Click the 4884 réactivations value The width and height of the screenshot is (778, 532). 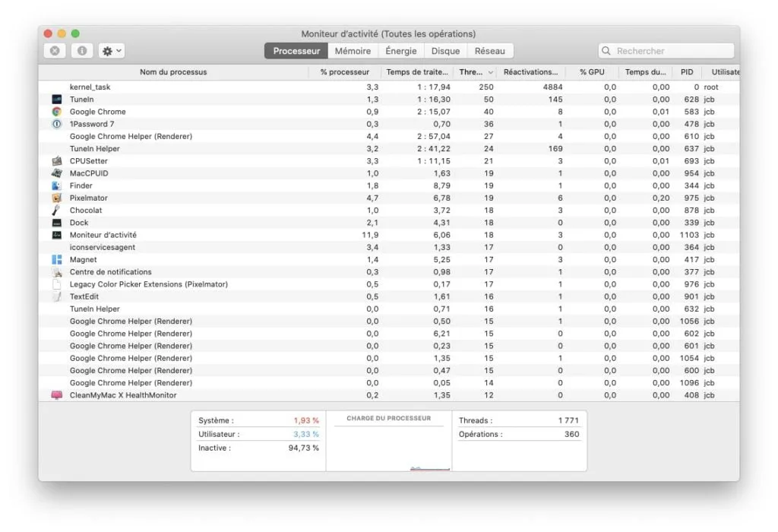[553, 87]
